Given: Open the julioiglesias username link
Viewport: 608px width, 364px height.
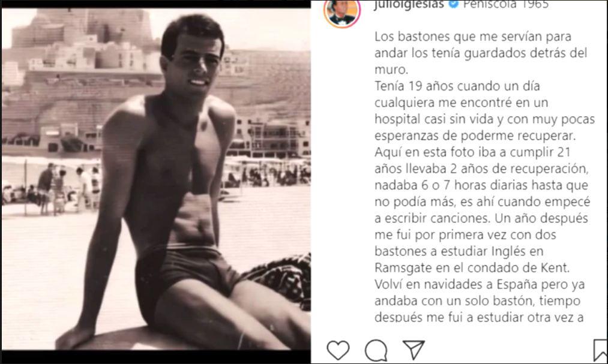Looking at the screenshot, I should 408,5.
